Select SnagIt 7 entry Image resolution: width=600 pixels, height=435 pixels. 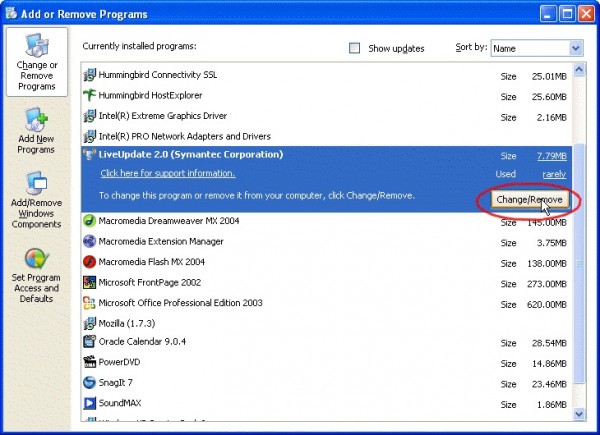pos(326,383)
